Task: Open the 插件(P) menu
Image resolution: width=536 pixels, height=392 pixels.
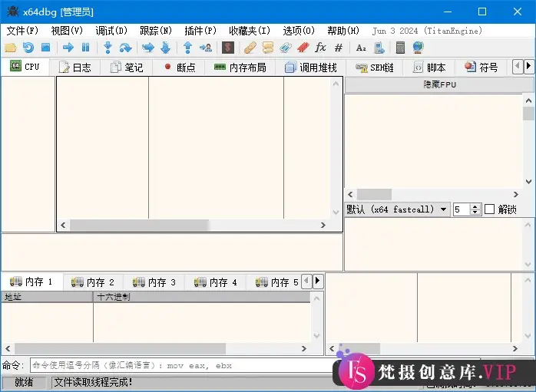Action: click(x=200, y=31)
